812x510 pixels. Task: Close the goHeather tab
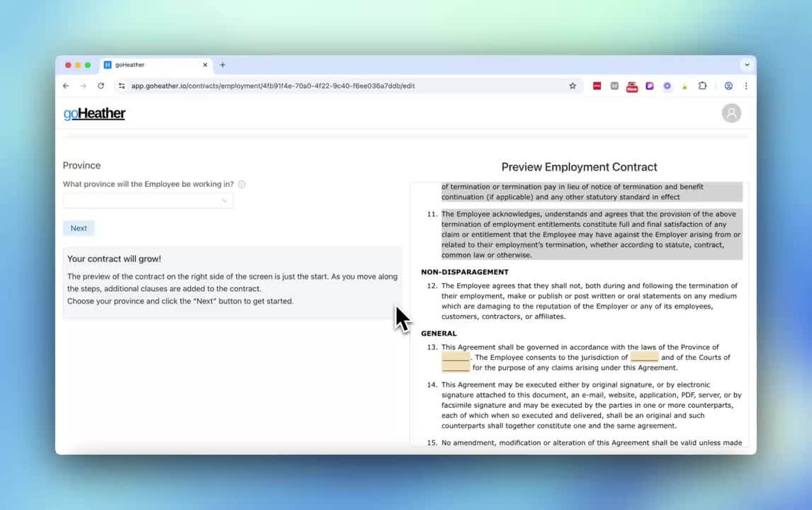tap(205, 65)
